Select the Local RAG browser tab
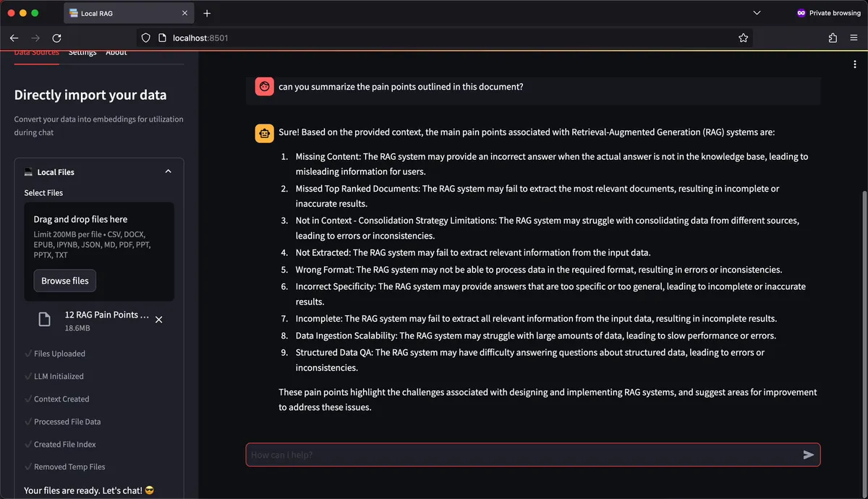The height and width of the screenshot is (499, 868). coord(129,13)
